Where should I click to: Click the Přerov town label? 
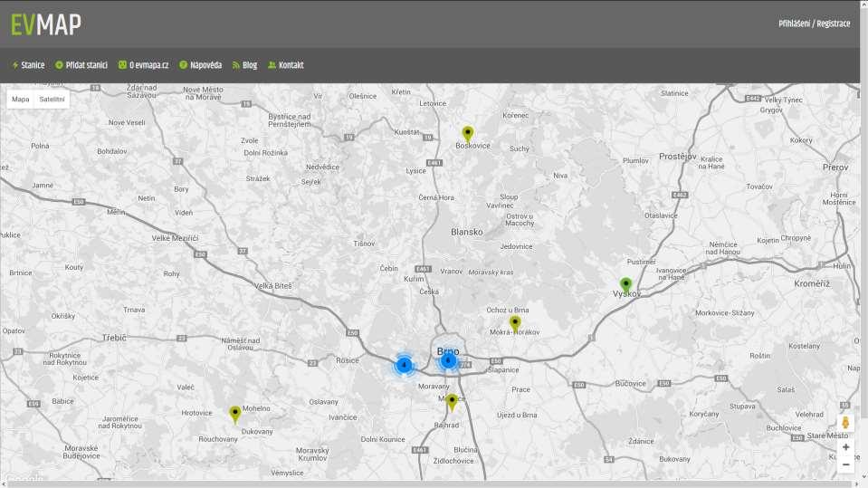(835, 167)
